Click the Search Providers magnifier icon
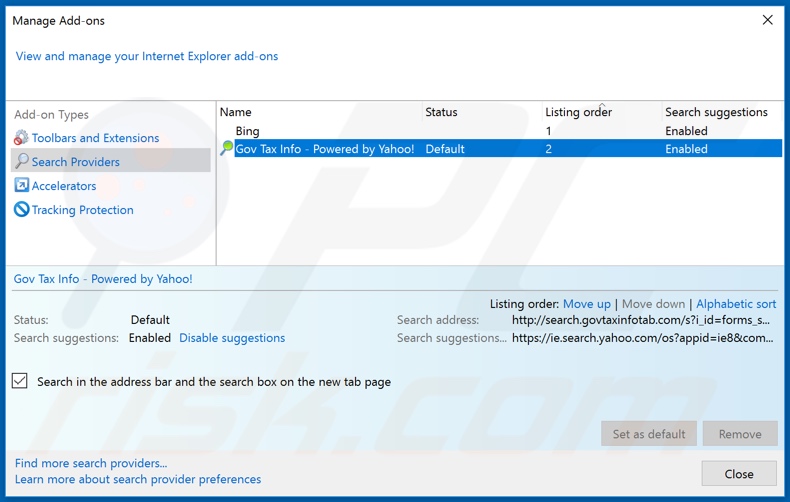The image size is (790, 502). pos(21,161)
